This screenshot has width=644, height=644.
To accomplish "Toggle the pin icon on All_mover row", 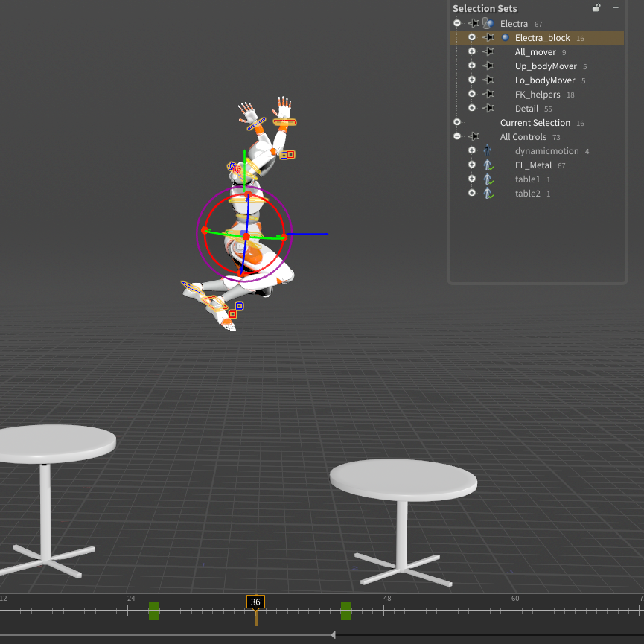I will pyautogui.click(x=488, y=52).
